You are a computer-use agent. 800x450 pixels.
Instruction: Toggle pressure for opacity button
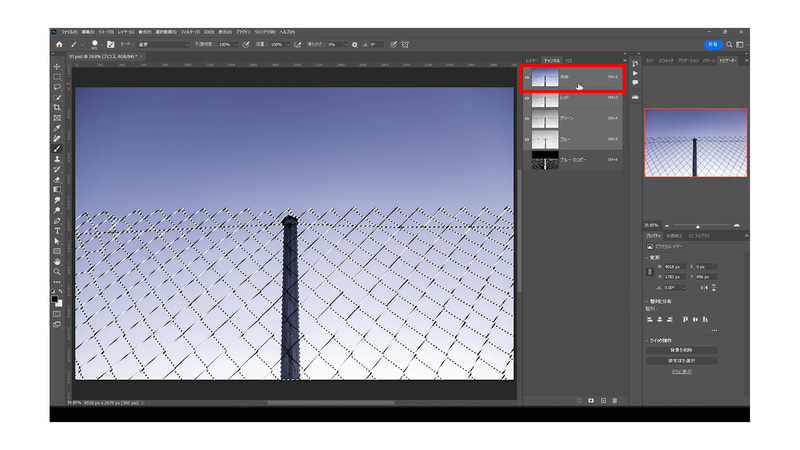coord(246,44)
